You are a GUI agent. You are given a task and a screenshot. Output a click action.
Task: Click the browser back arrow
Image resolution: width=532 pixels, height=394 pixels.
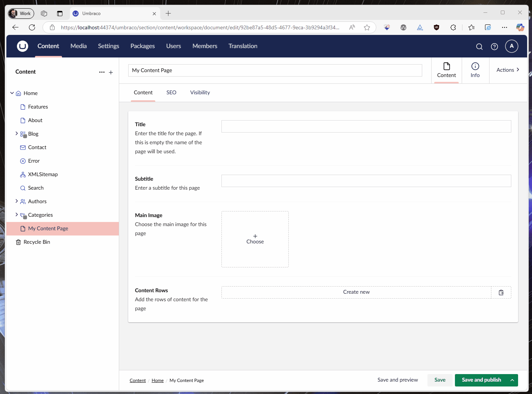pos(15,27)
